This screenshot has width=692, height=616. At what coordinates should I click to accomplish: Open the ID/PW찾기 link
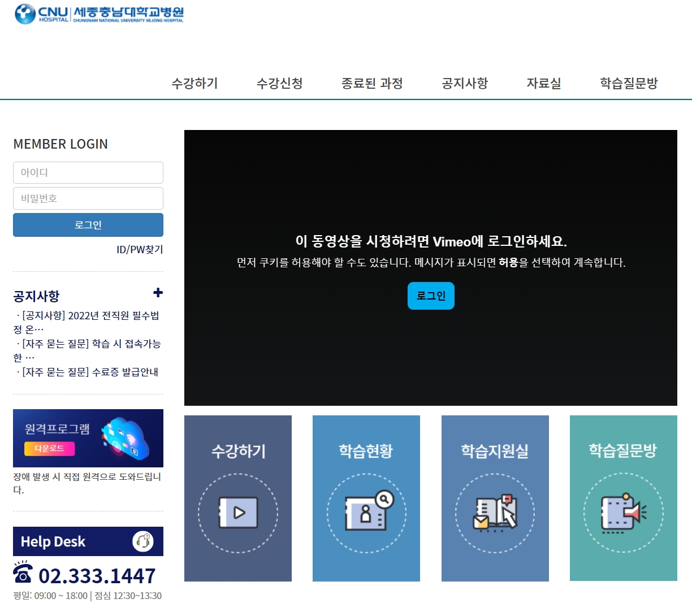[140, 249]
